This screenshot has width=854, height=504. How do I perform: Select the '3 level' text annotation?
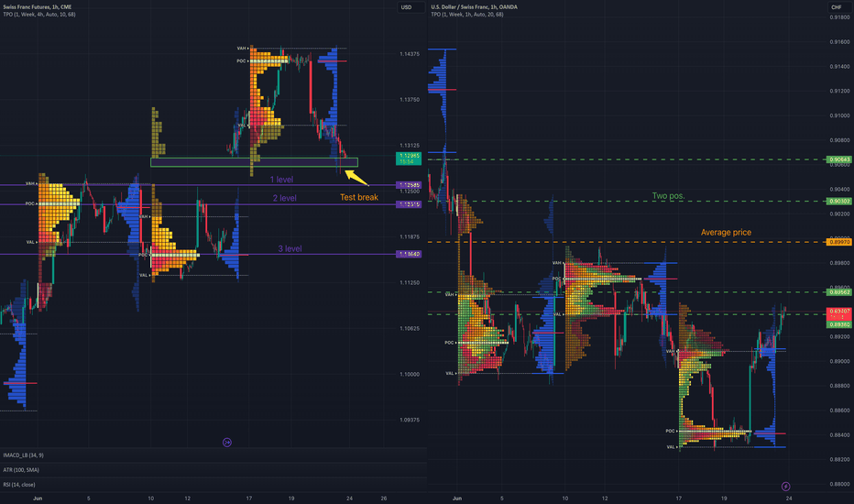click(290, 248)
